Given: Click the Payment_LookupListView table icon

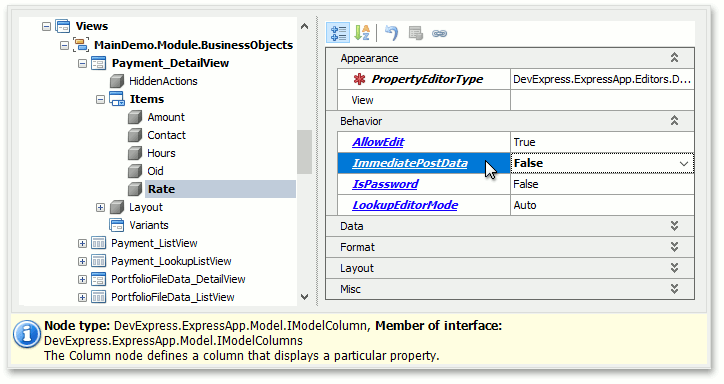Looking at the screenshot, I should (x=98, y=261).
